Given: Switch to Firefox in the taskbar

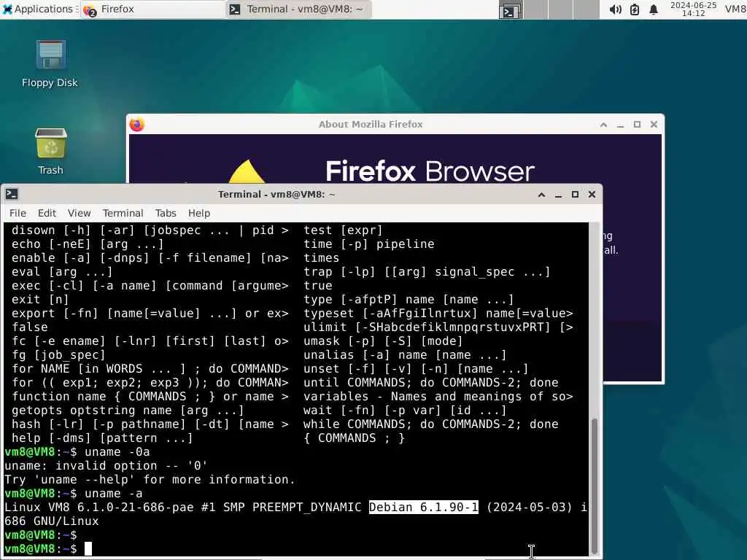Looking at the screenshot, I should click(153, 9).
